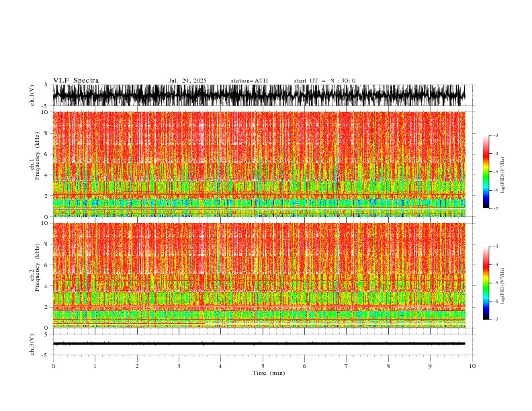The image size is (532, 411).
Task: Click time axis tick label "8"
Action: click(388, 366)
